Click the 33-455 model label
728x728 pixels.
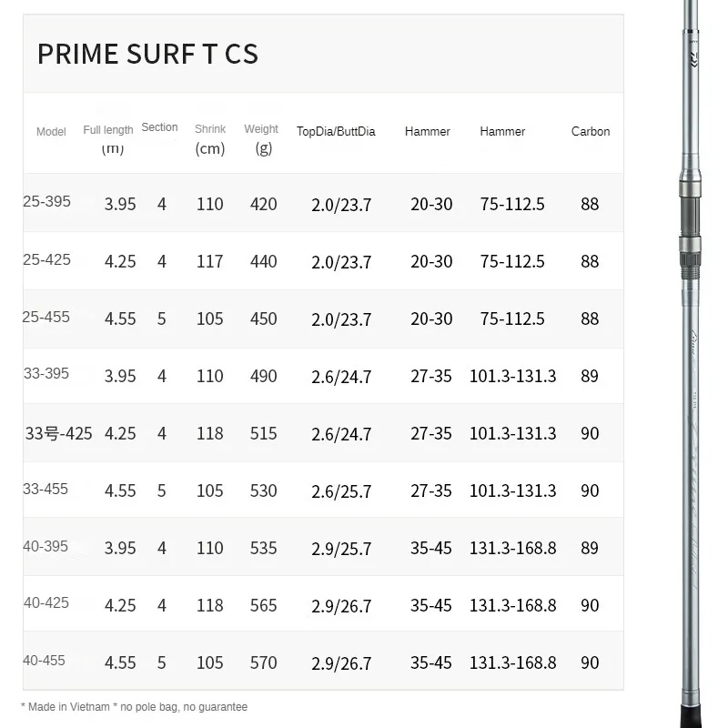[45, 489]
